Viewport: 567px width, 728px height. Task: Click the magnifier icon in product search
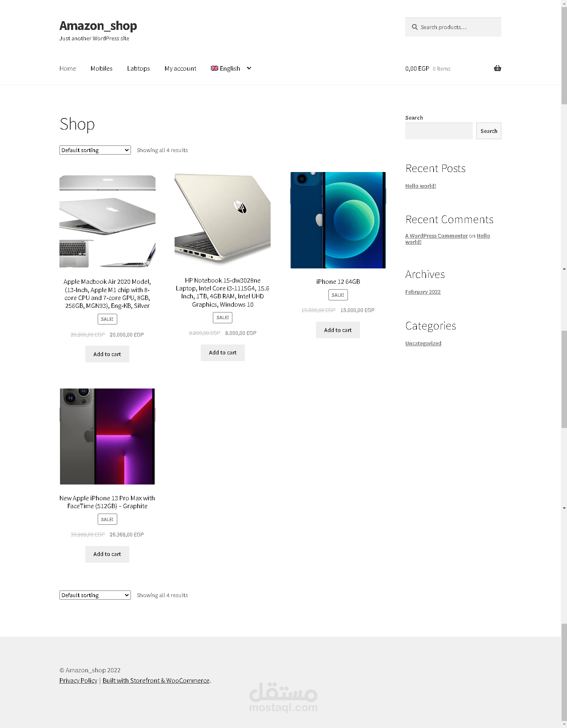click(x=414, y=27)
